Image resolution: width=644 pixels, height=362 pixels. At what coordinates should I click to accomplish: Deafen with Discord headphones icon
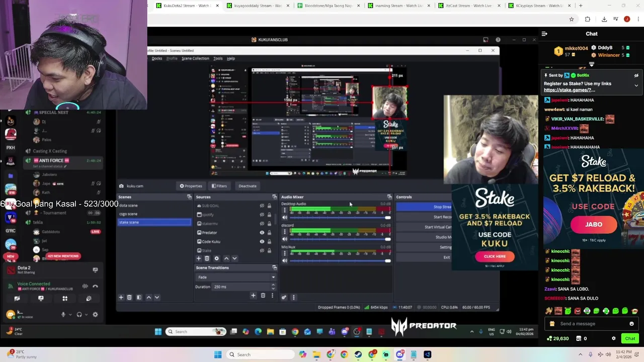point(79,315)
